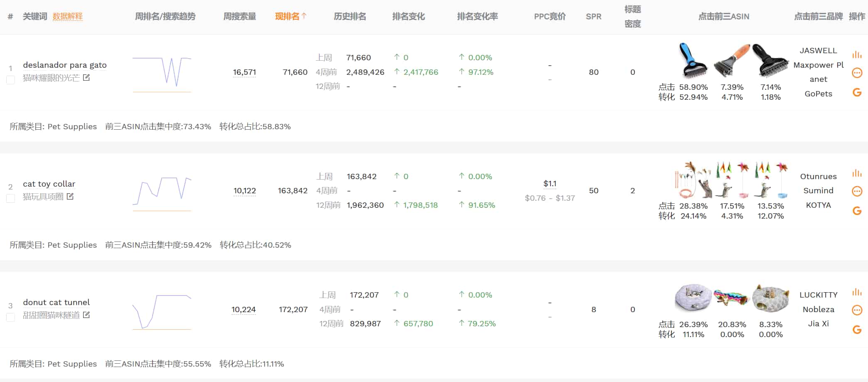Click the Google icon in the "donut cat tunnel" row
The height and width of the screenshot is (382, 868).
tap(857, 328)
